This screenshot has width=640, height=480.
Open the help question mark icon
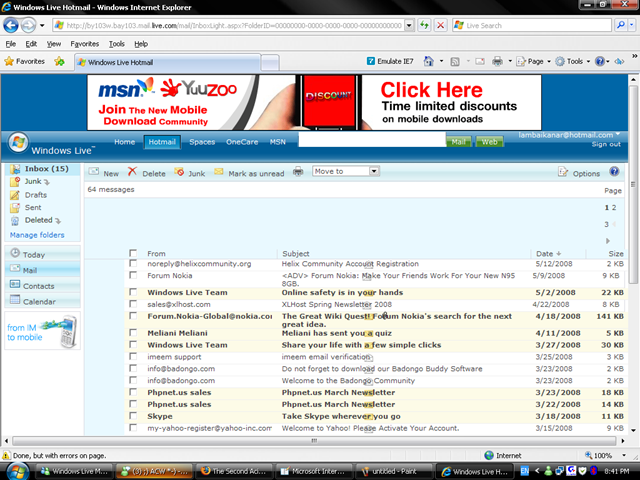point(614,172)
